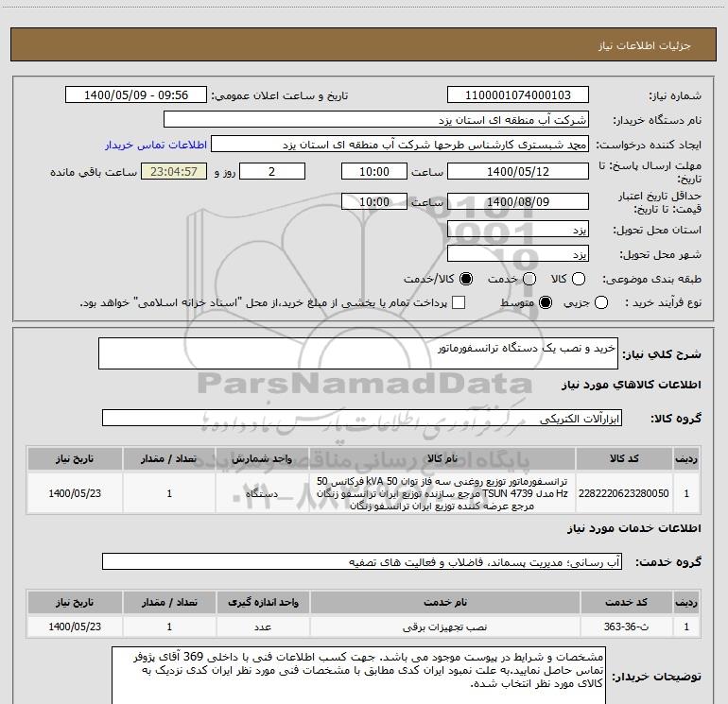The image size is (728, 704).
Task: Click the remaining time countdown 23:04:57
Action: point(174,171)
